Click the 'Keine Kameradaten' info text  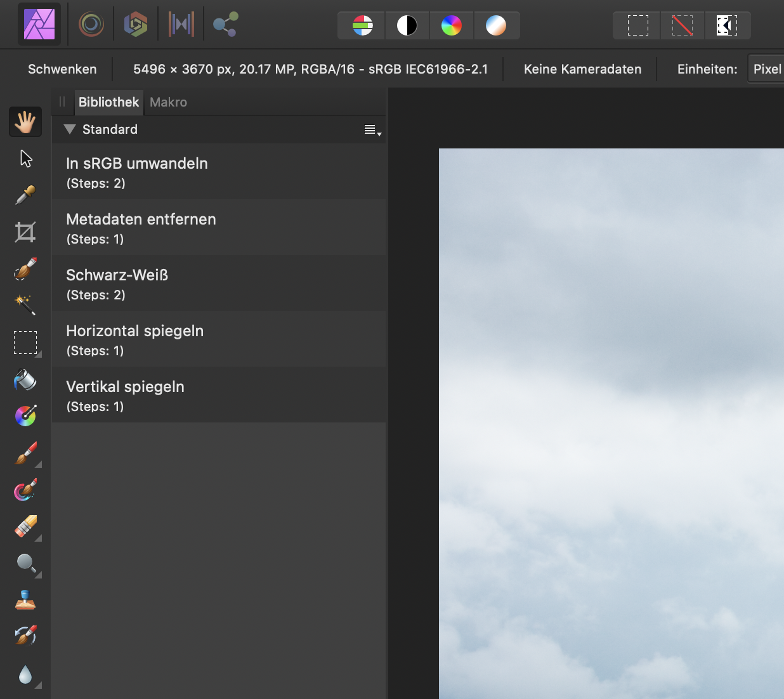pyautogui.click(x=582, y=69)
